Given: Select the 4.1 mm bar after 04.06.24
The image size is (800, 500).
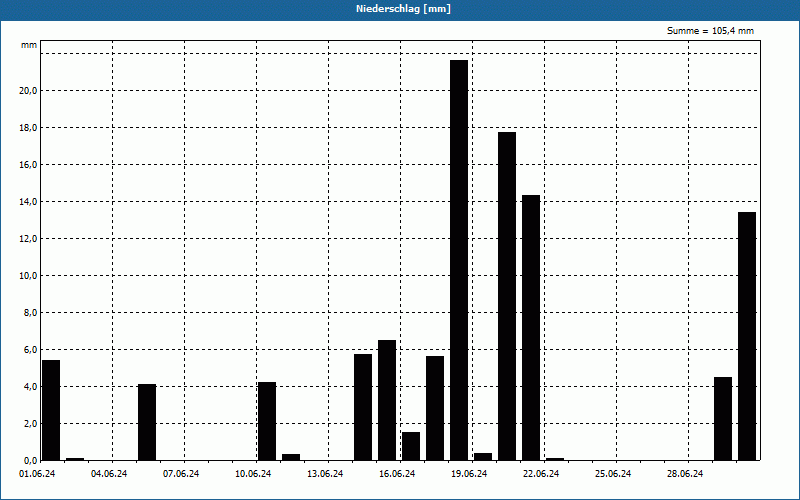Looking at the screenshot, I should tap(147, 422).
